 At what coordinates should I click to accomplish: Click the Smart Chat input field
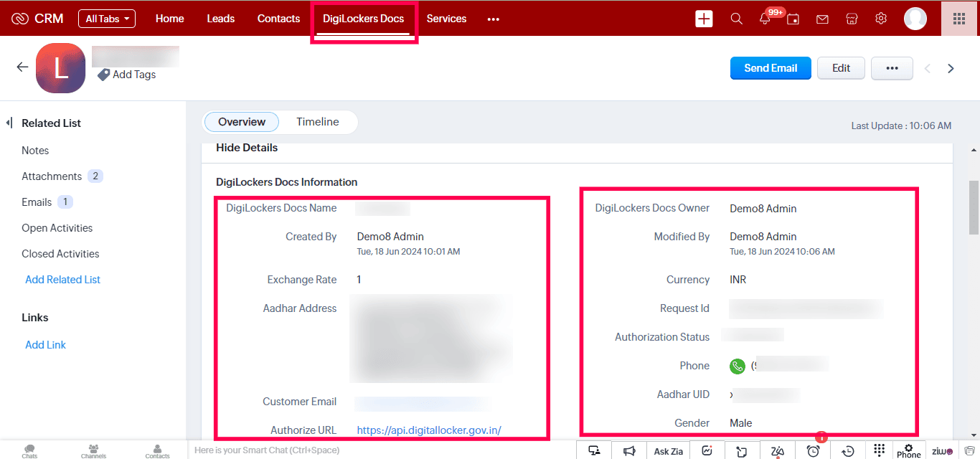pyautogui.click(x=382, y=450)
